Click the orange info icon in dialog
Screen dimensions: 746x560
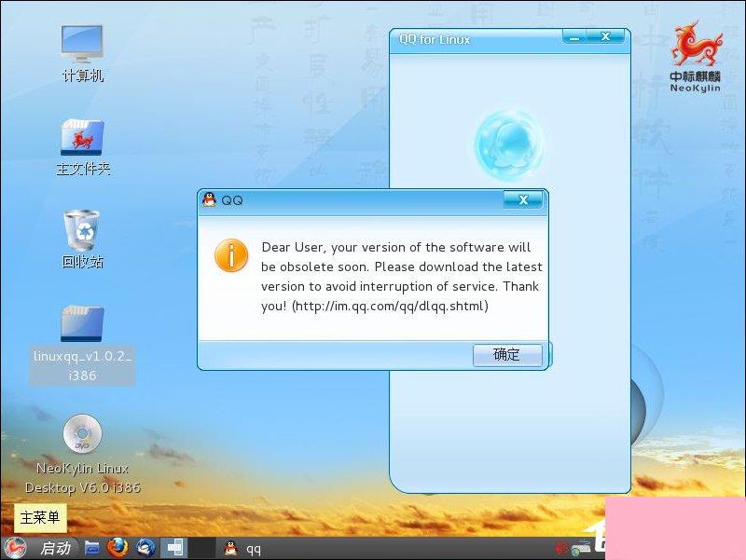pyautogui.click(x=231, y=255)
